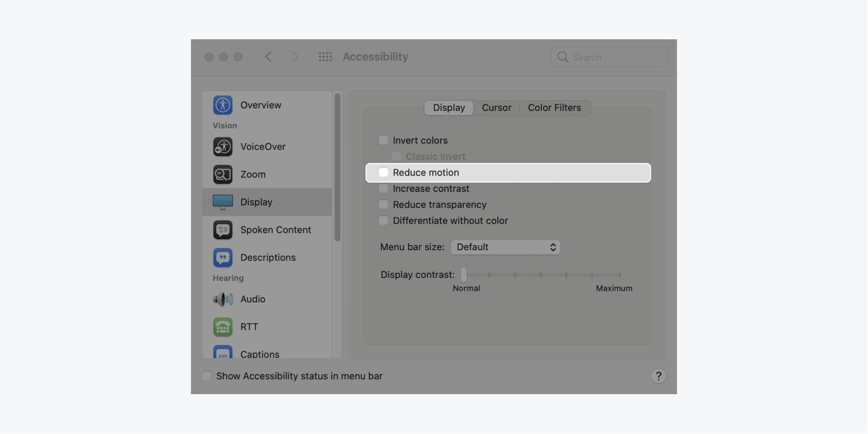This screenshot has height=434, width=868.
Task: Select the Spoken Content label
Action: [x=276, y=230]
